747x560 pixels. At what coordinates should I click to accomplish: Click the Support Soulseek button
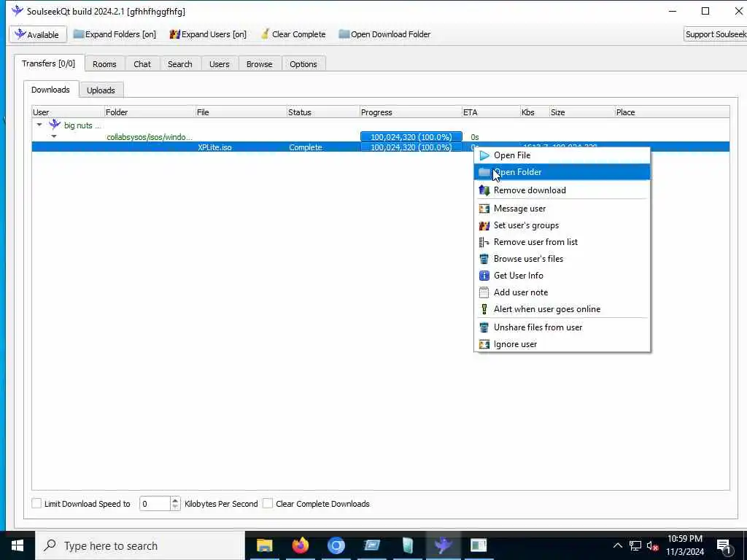(x=715, y=34)
